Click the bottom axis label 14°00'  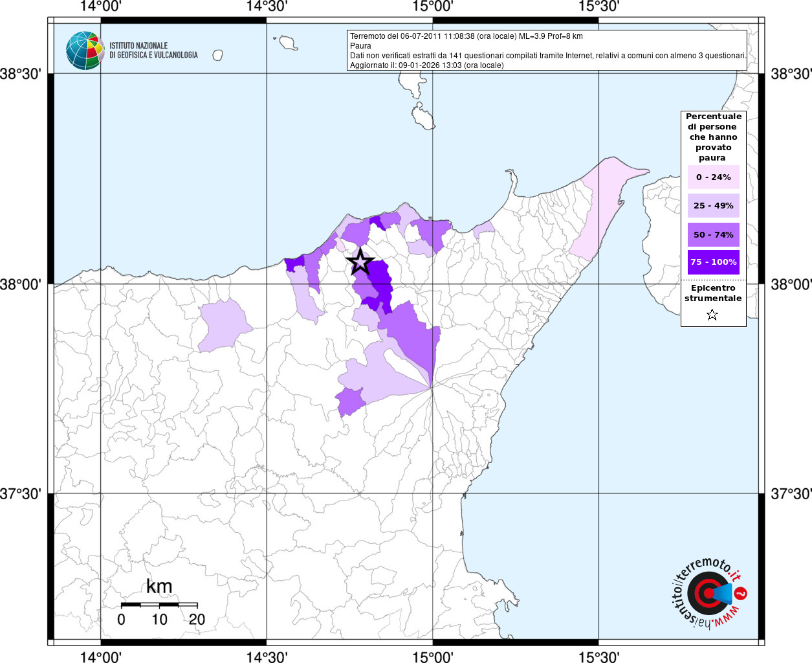(x=102, y=657)
